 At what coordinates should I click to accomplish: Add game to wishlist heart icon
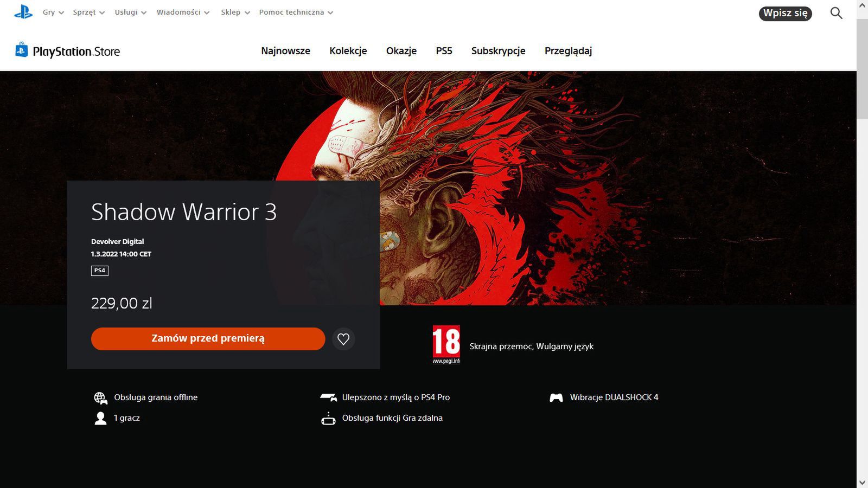point(343,339)
